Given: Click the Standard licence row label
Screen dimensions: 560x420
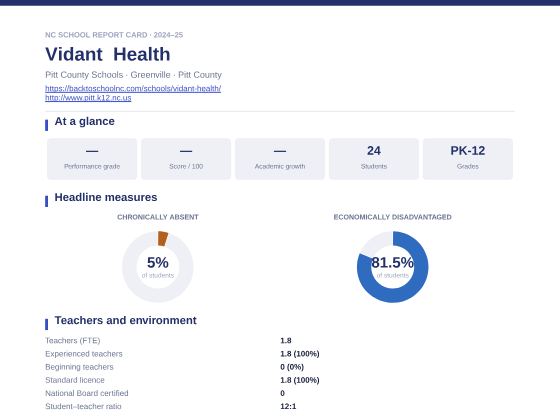Looking at the screenshot, I should (x=75, y=380).
